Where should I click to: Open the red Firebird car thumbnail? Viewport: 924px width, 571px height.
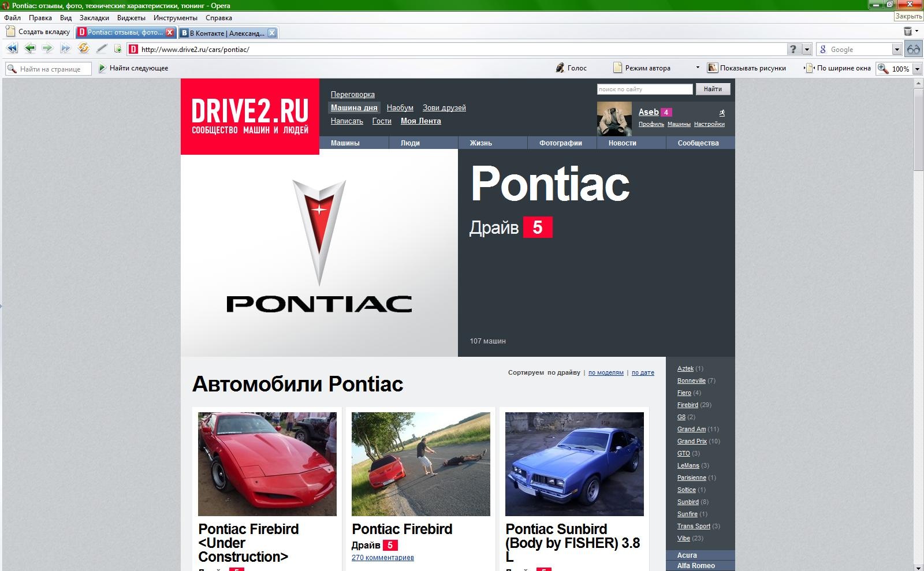pos(267,464)
